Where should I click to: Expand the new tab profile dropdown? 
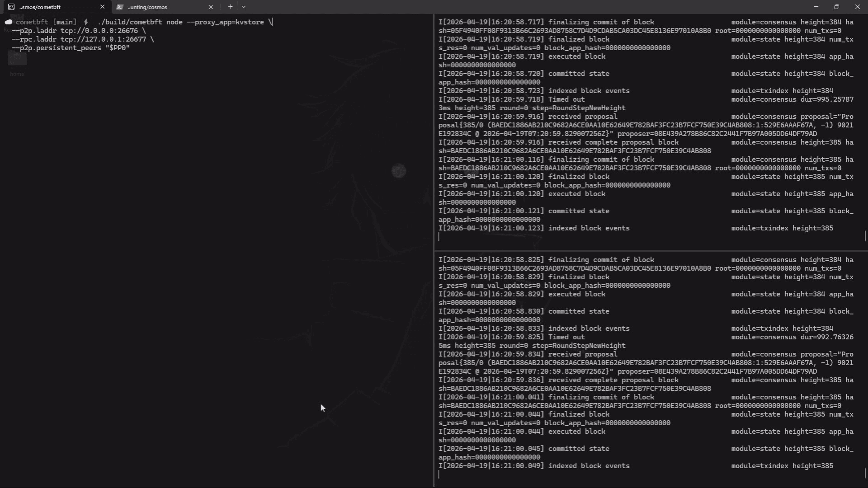[x=244, y=7]
